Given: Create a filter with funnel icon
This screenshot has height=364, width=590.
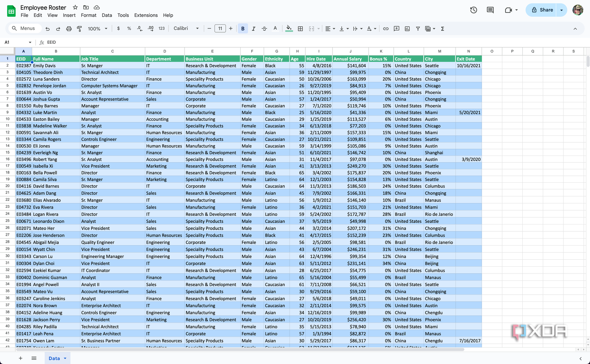Looking at the screenshot, I should pos(418,29).
